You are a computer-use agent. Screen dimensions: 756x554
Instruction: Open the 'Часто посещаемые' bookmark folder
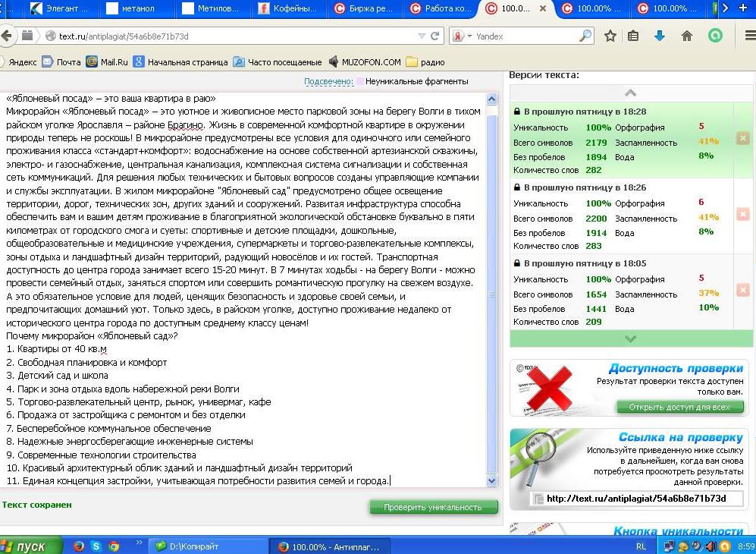tap(278, 62)
